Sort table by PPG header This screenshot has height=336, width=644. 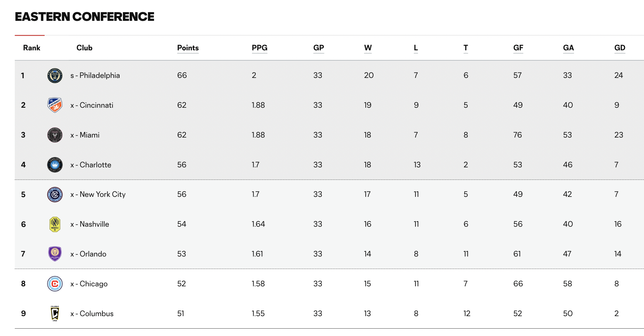259,48
